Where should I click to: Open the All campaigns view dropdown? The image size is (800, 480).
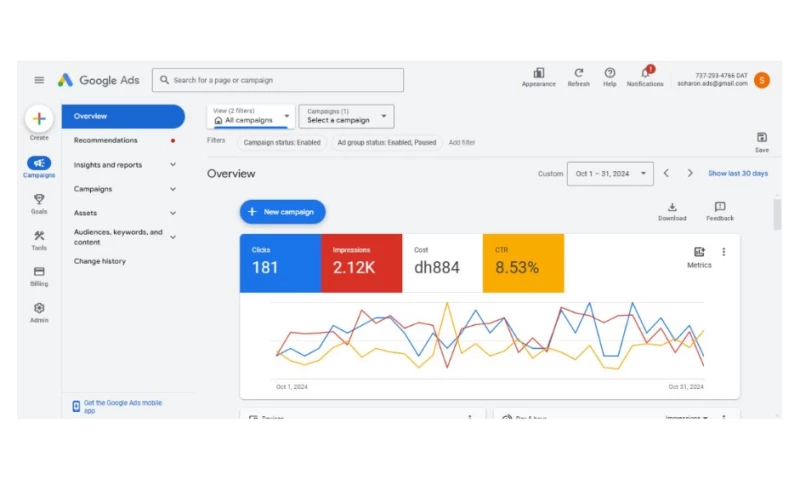point(252,117)
